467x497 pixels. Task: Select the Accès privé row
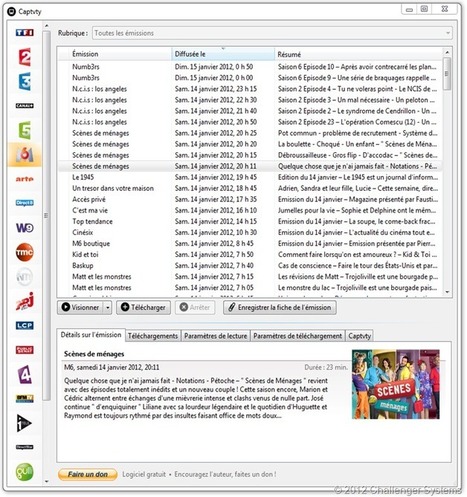pyautogui.click(x=250, y=199)
